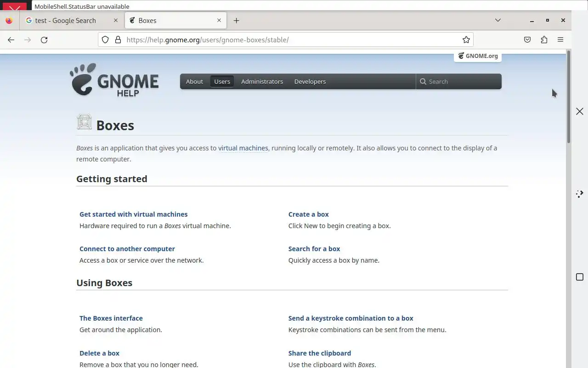Open the Delete a box link
Image resolution: width=588 pixels, height=368 pixels.
[x=99, y=353]
